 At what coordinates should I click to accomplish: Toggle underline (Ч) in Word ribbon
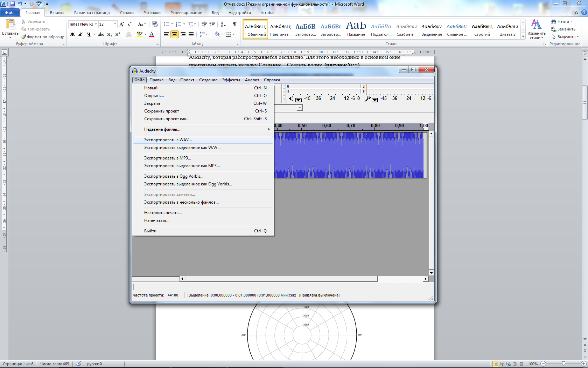pyautogui.click(x=89, y=34)
